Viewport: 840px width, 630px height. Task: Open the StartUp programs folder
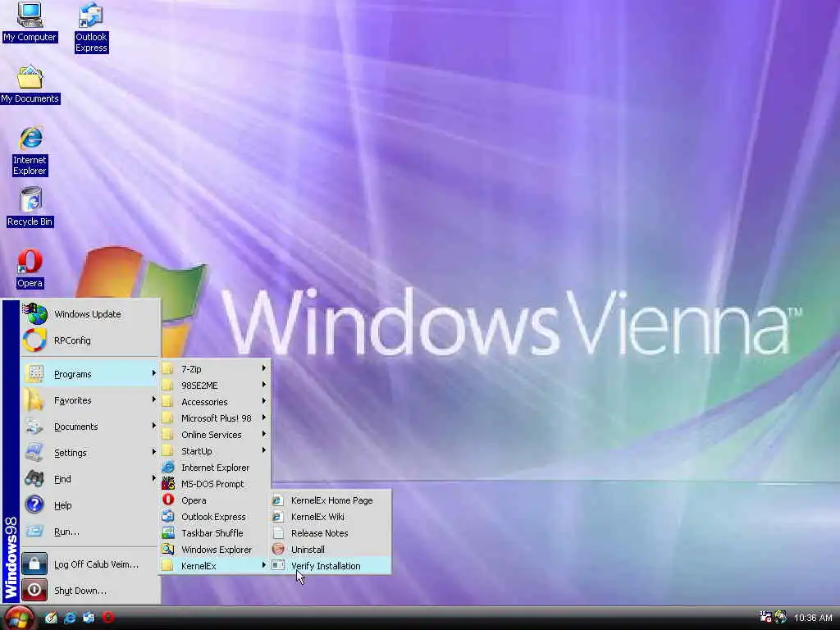pyautogui.click(x=215, y=451)
